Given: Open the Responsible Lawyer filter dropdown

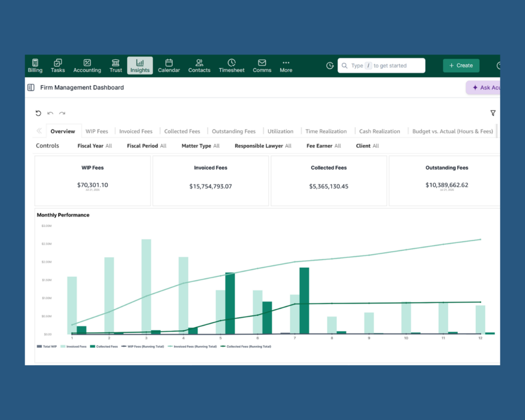Looking at the screenshot, I should (263, 146).
